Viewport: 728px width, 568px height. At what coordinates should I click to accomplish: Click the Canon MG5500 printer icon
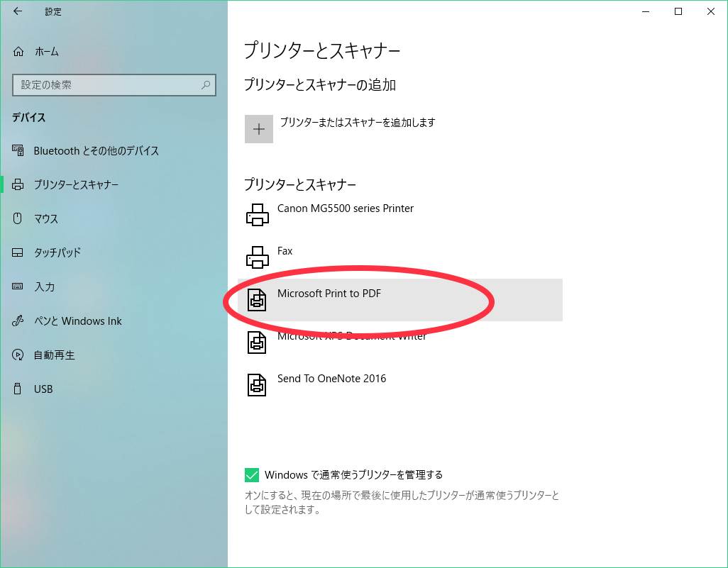[x=258, y=215]
